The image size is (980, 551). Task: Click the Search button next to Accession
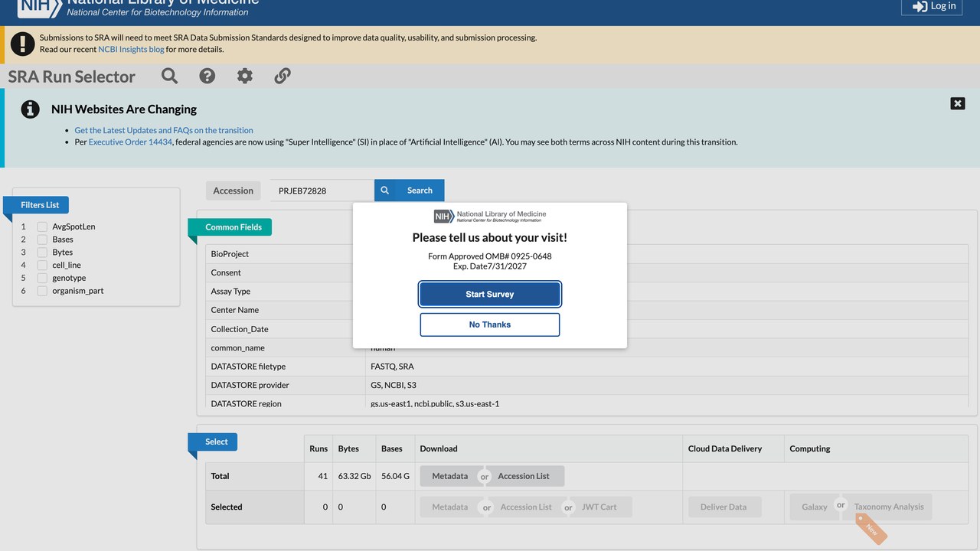pos(409,191)
